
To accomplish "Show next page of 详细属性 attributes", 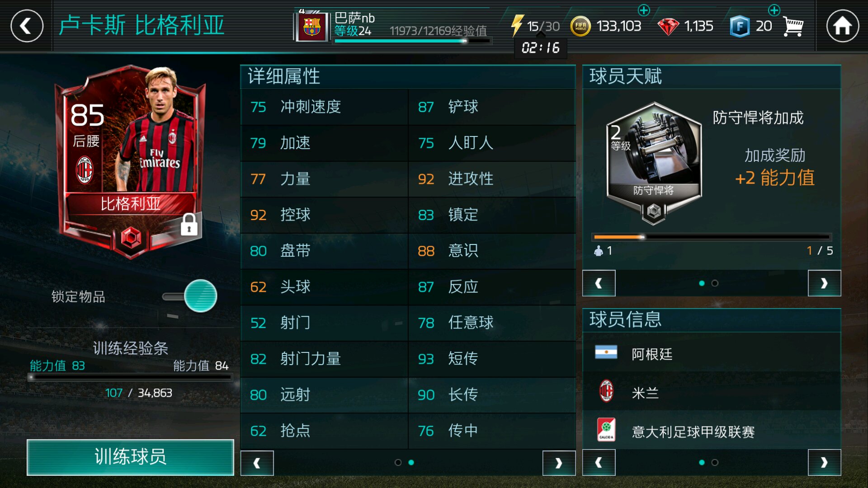I will 559,463.
